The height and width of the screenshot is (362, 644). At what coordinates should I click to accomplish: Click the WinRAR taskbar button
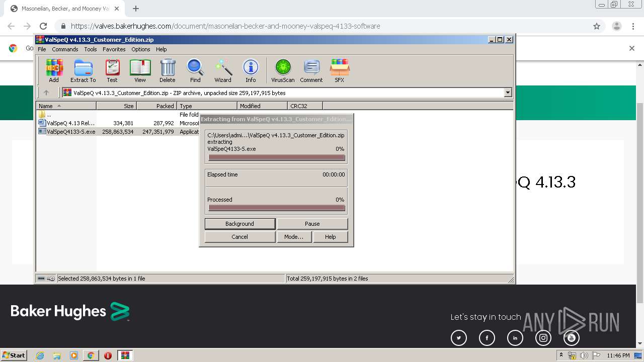click(125, 355)
